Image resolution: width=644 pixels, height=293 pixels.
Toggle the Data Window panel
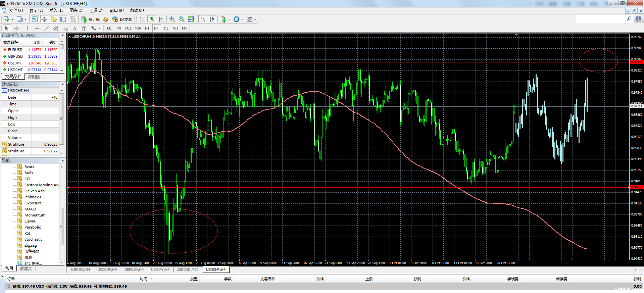44,19
